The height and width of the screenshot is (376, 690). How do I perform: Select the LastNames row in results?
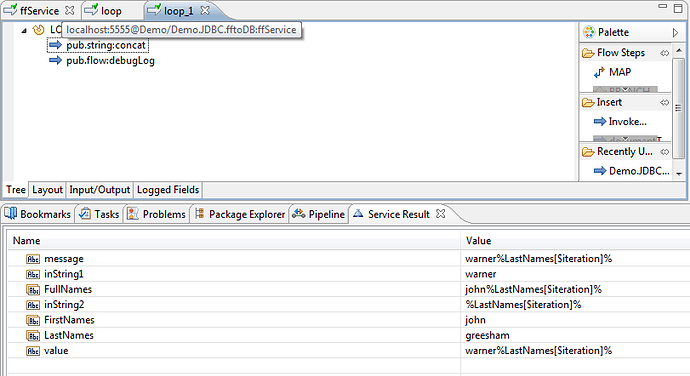tap(349, 335)
